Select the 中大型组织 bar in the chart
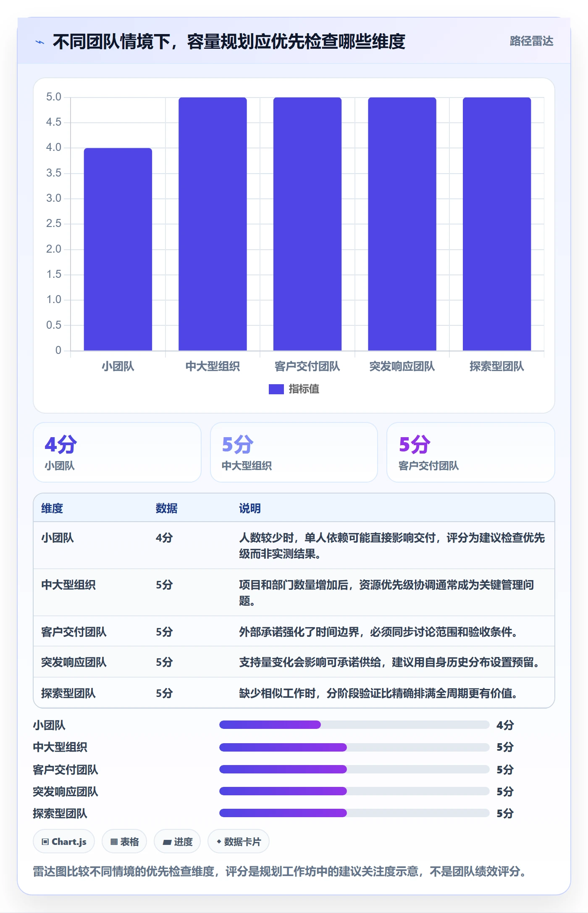 [x=213, y=224]
